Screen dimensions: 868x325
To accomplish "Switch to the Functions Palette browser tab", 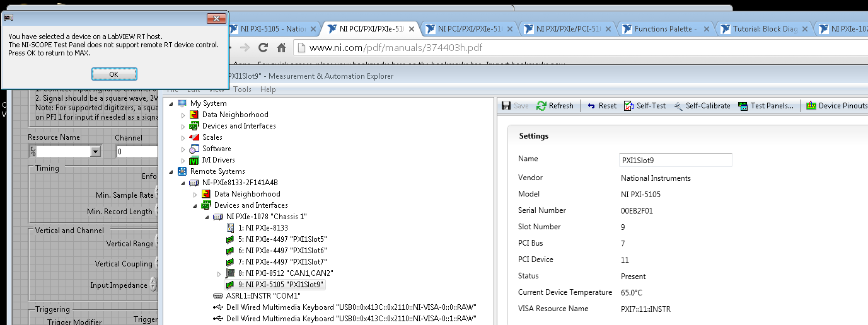I will pyautogui.click(x=666, y=29).
